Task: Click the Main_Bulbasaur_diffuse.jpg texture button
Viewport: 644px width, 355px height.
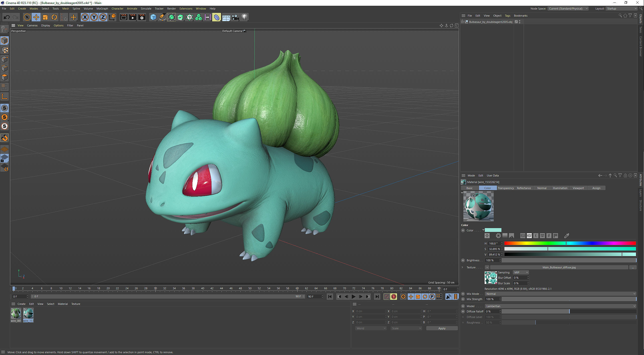Action: [559, 267]
